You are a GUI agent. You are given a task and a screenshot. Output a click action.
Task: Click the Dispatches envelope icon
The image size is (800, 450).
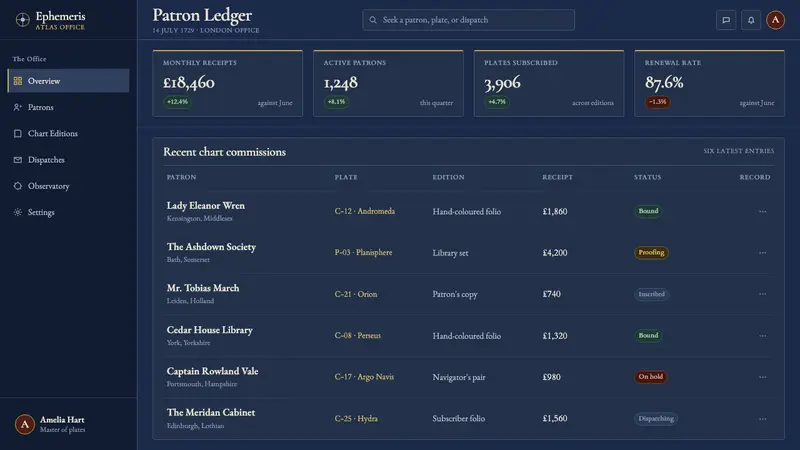(18, 160)
